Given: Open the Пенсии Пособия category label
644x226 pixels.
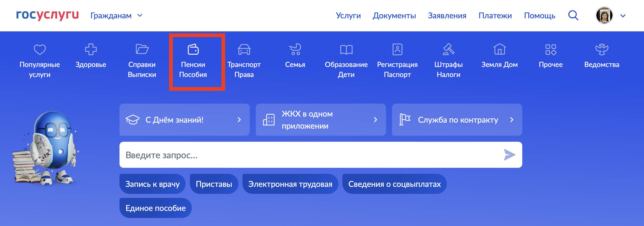Looking at the screenshot, I should click(x=193, y=69).
